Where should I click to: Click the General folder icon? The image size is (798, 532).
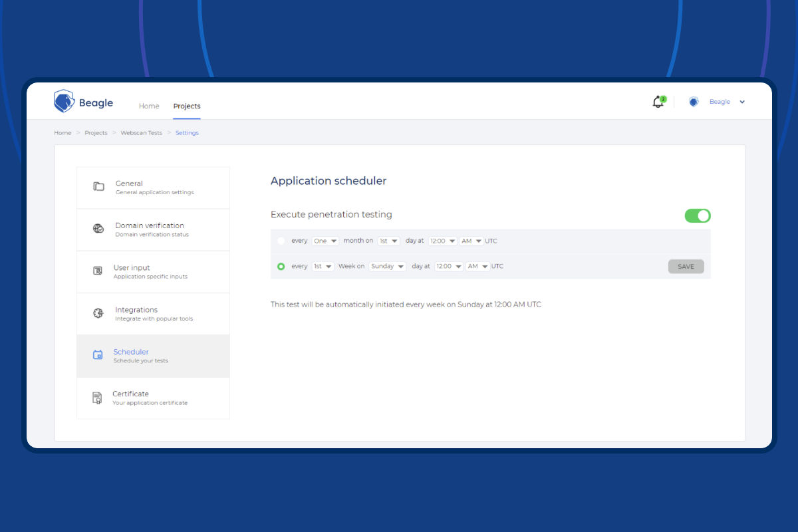(x=98, y=187)
